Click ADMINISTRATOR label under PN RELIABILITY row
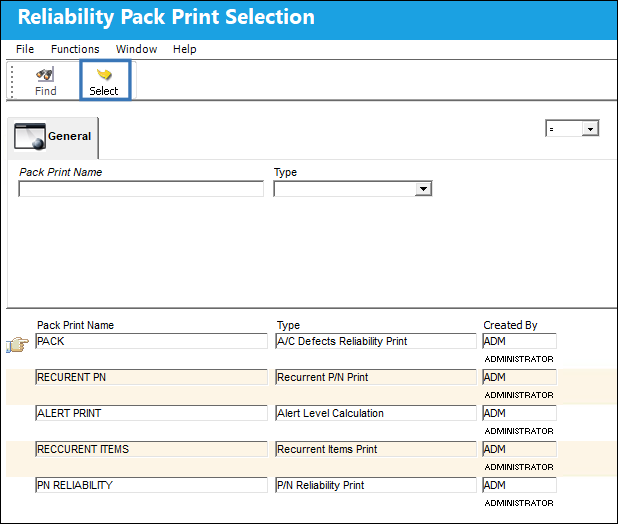Screen dimensions: 618x524 [x=519, y=503]
